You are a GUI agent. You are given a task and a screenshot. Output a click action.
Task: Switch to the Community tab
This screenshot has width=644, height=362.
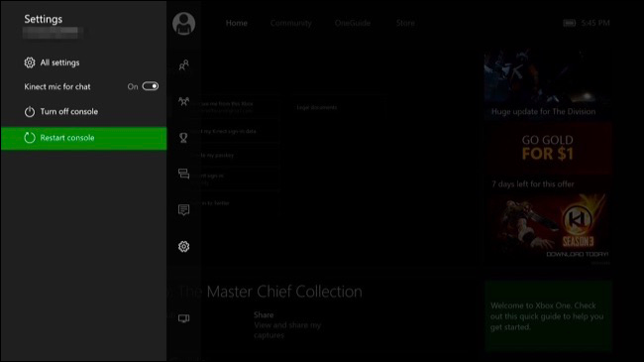(290, 23)
